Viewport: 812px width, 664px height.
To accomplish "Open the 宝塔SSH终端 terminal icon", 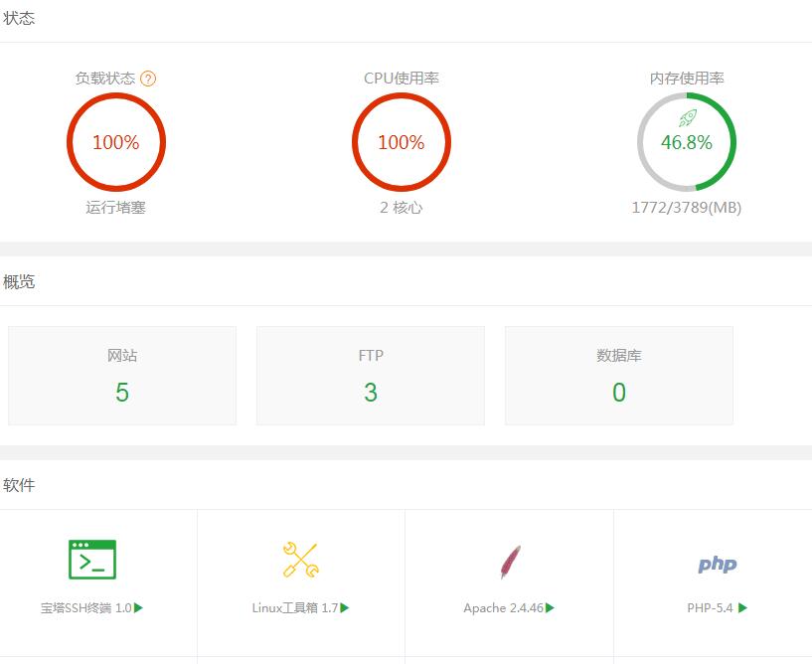I will point(92,560).
